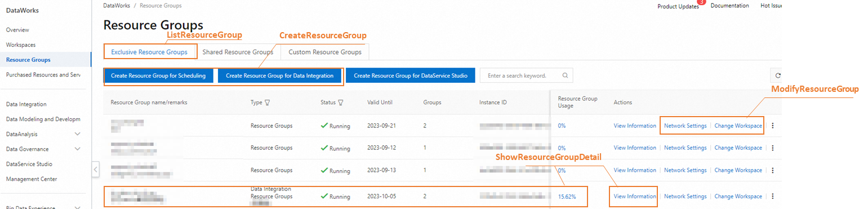
Task: Click the Instance ID column header
Action: 493,103
